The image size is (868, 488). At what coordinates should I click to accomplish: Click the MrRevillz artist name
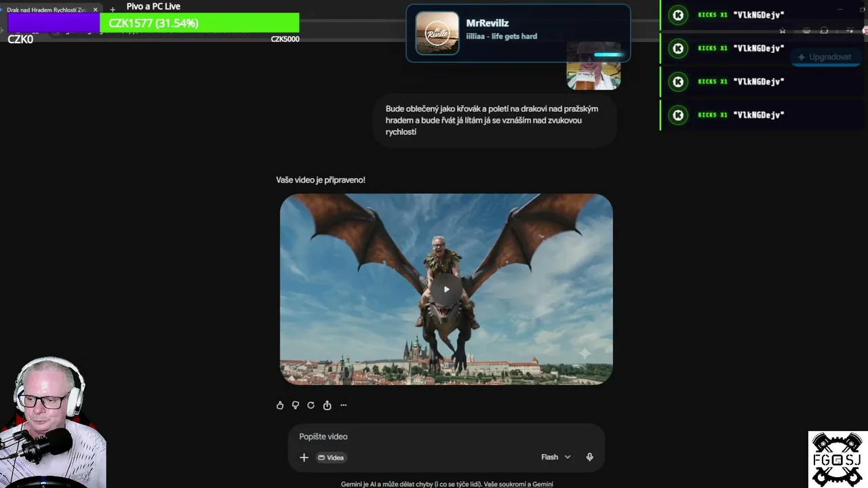(488, 23)
